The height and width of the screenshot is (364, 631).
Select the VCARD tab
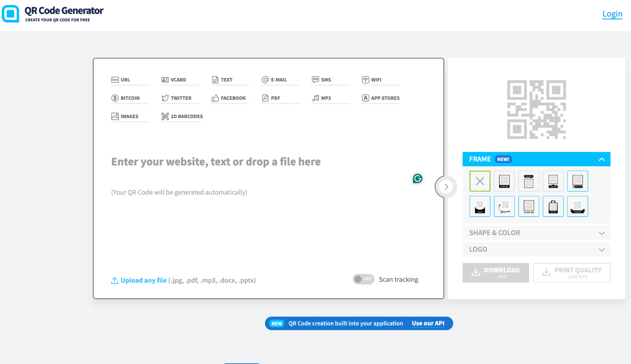pyautogui.click(x=178, y=80)
